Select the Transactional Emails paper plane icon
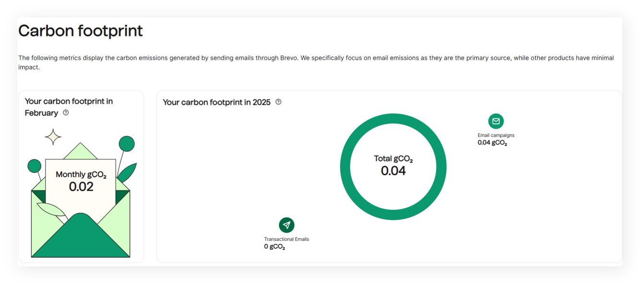 click(x=287, y=225)
